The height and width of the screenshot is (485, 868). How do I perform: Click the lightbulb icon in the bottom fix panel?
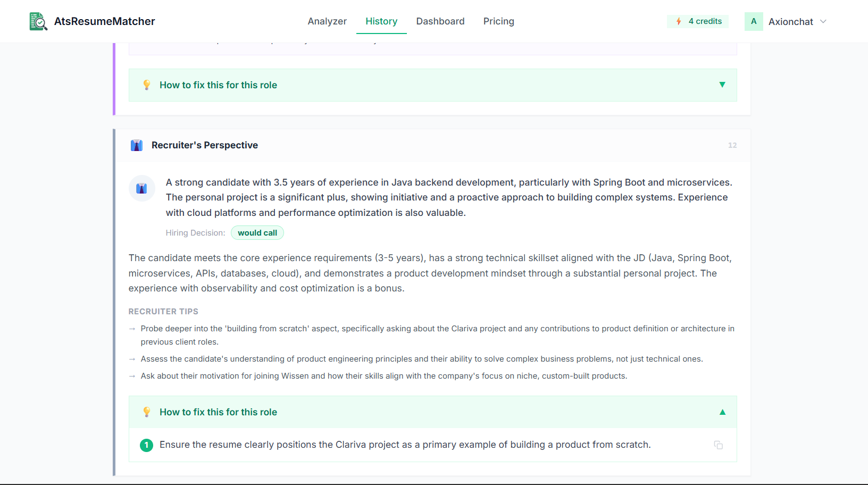(x=147, y=412)
